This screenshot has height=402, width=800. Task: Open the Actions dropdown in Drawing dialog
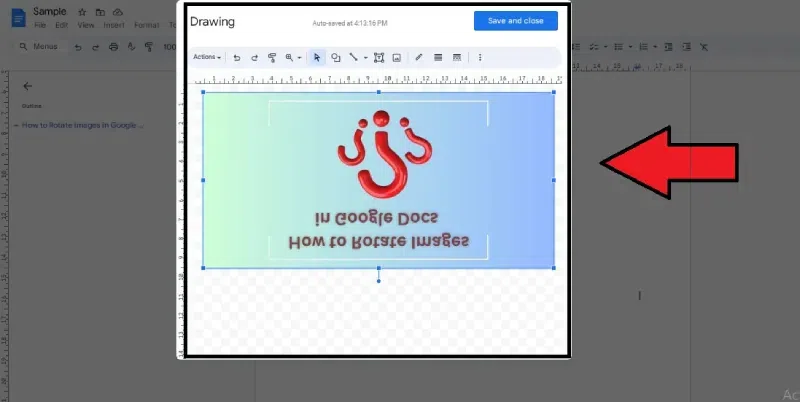point(207,57)
